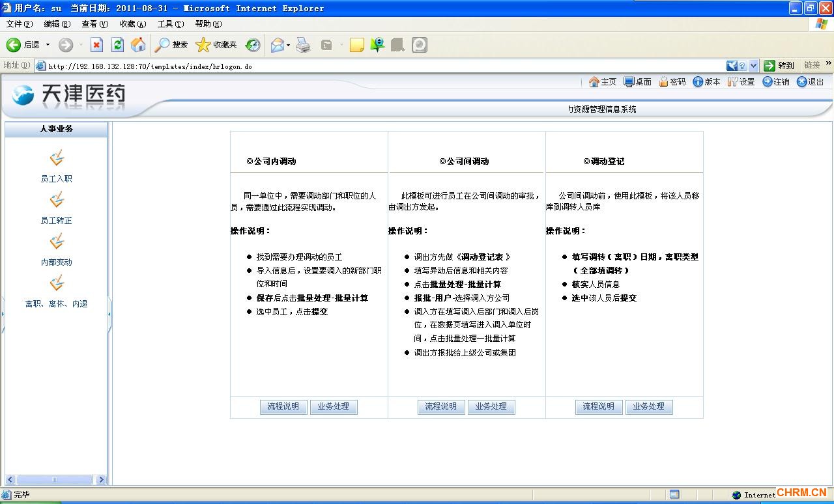Click 业务处理 under 公司内调动

tap(334, 406)
